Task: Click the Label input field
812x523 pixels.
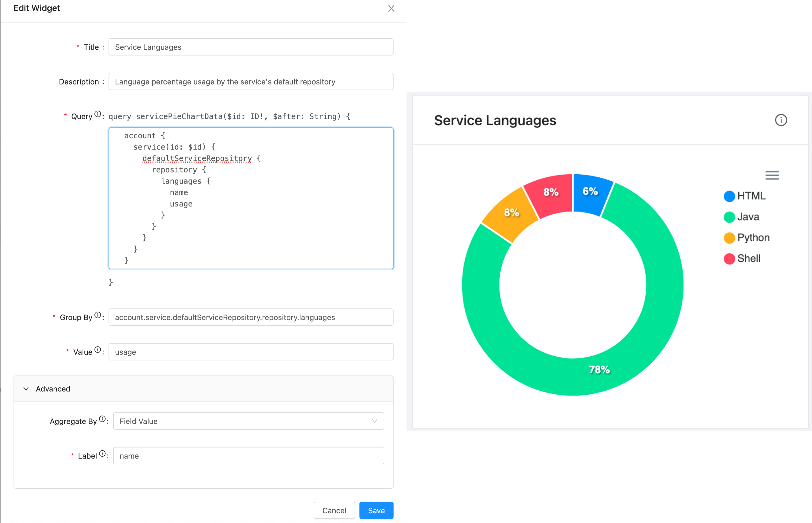Action: [x=248, y=456]
